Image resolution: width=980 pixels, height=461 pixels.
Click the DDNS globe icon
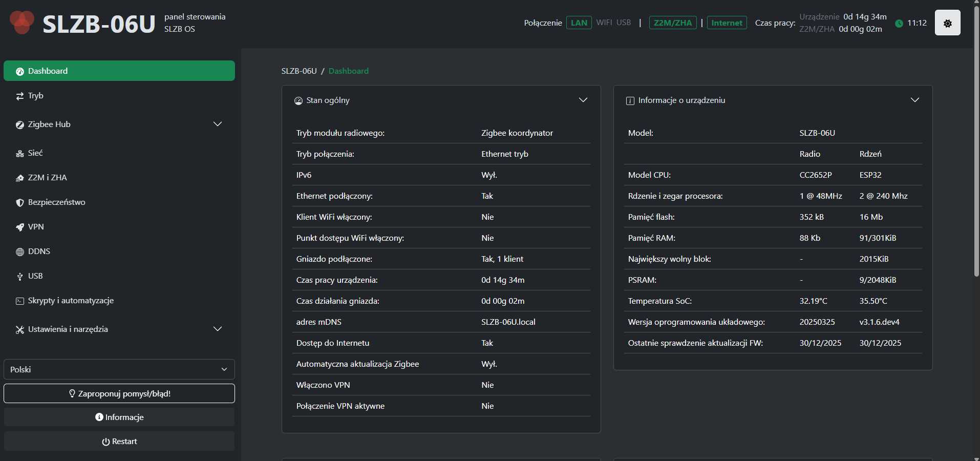coord(20,252)
